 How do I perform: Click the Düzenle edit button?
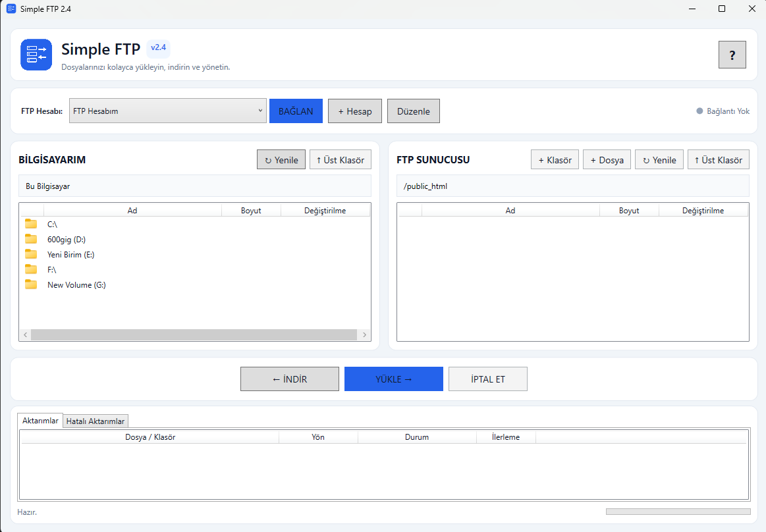(413, 111)
